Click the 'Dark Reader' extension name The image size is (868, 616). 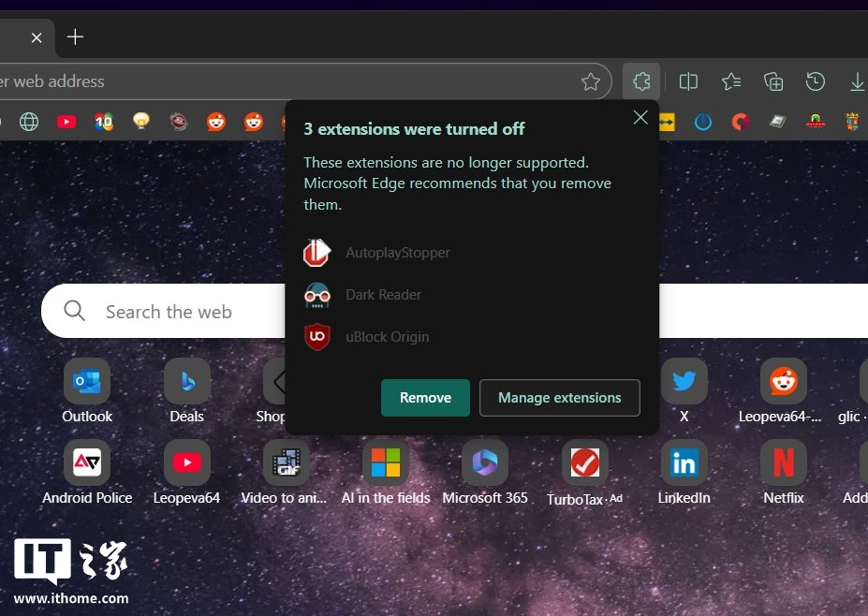[384, 295]
